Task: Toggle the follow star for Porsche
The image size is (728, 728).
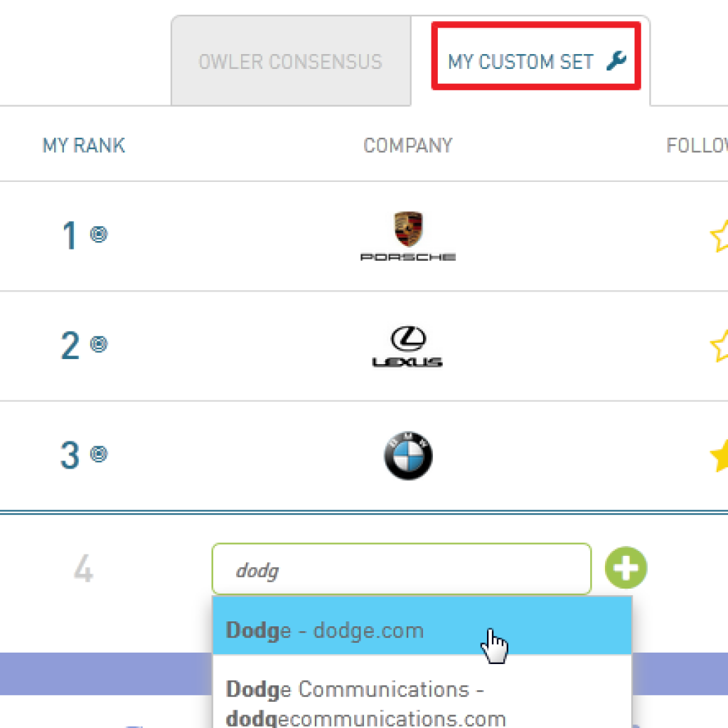Action: pyautogui.click(x=719, y=236)
